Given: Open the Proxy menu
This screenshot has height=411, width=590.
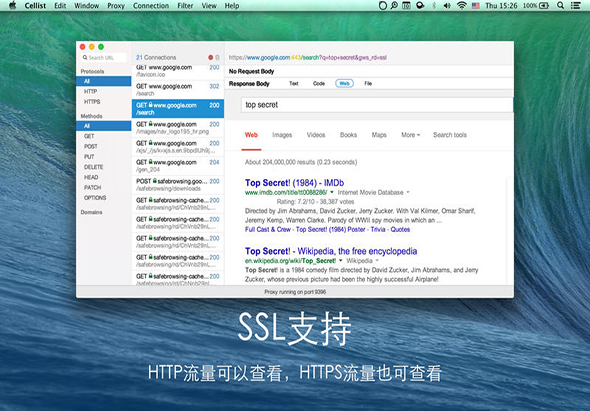Looking at the screenshot, I should [116, 6].
